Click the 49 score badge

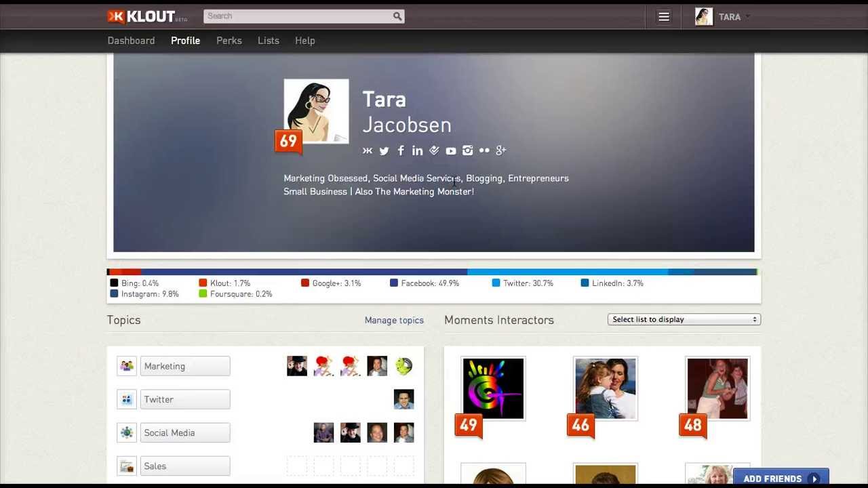469,425
